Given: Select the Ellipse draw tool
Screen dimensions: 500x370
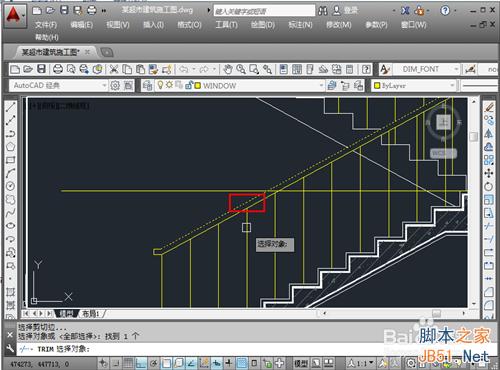Looking at the screenshot, I should tap(10, 226).
